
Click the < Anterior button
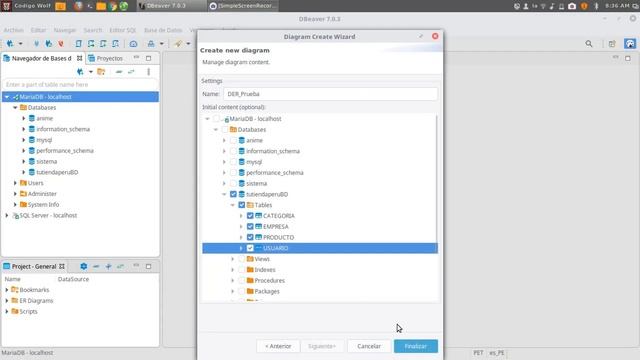(x=278, y=346)
